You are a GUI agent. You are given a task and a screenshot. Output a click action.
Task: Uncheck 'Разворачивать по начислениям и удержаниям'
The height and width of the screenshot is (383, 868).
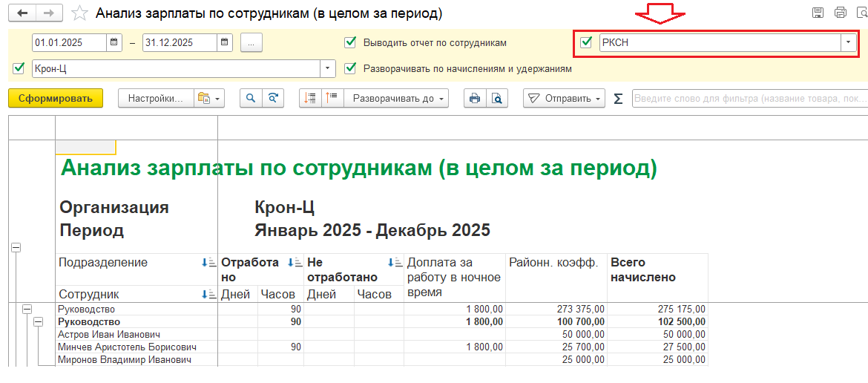[351, 68]
